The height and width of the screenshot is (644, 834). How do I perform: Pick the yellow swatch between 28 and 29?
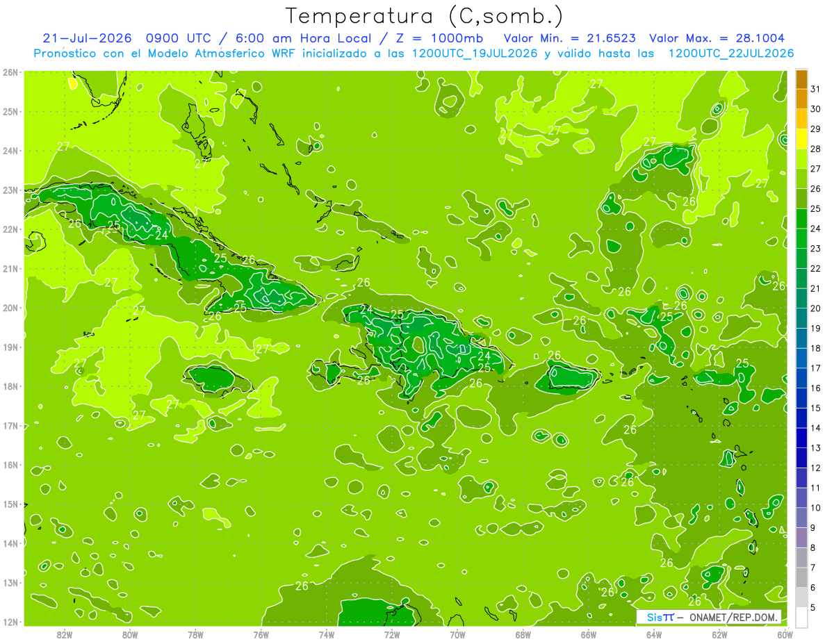(x=801, y=139)
